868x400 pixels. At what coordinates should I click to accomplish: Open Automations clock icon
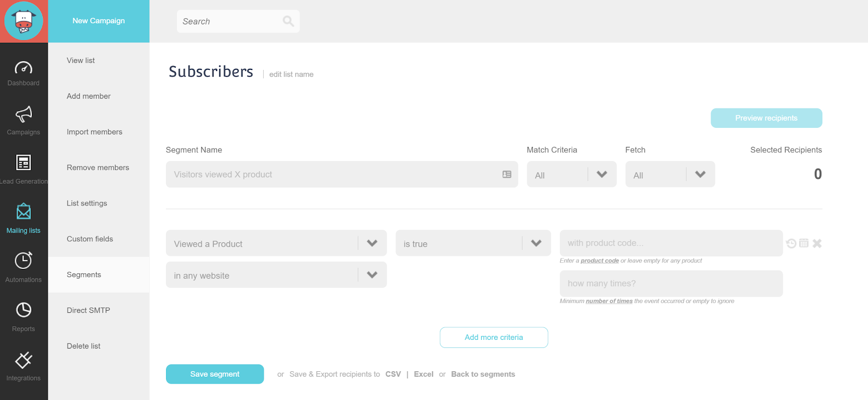click(23, 260)
